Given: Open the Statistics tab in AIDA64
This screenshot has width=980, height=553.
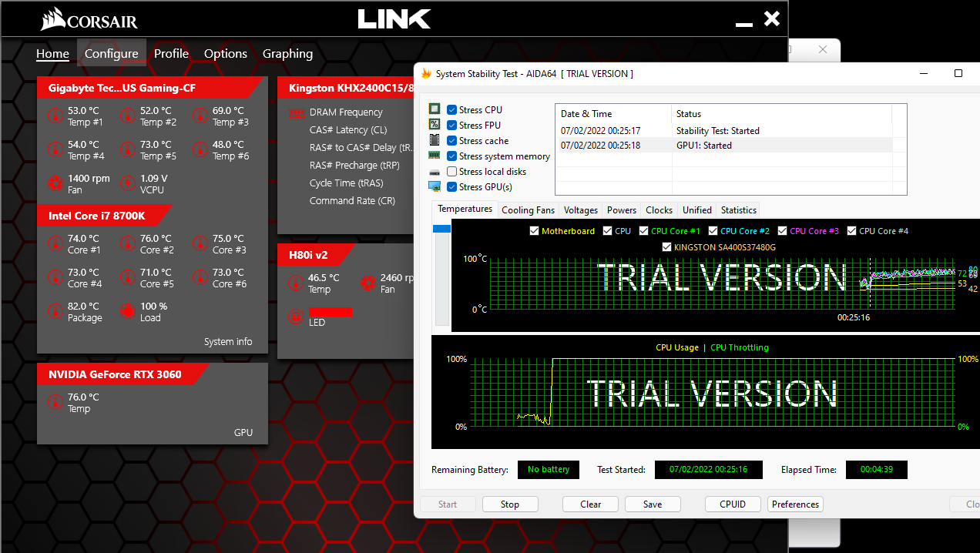Looking at the screenshot, I should [739, 209].
